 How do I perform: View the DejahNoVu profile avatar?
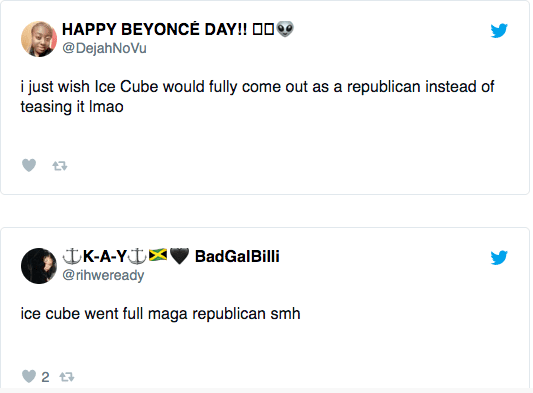pyautogui.click(x=39, y=39)
